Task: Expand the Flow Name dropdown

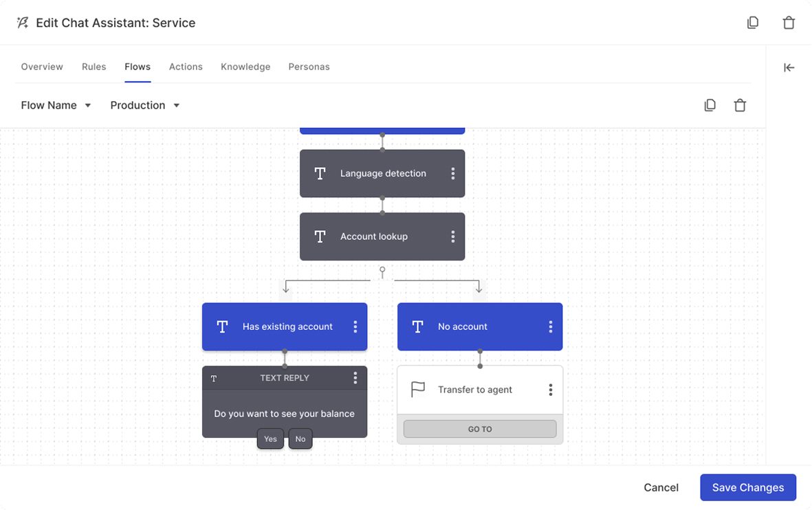Action: (56, 105)
